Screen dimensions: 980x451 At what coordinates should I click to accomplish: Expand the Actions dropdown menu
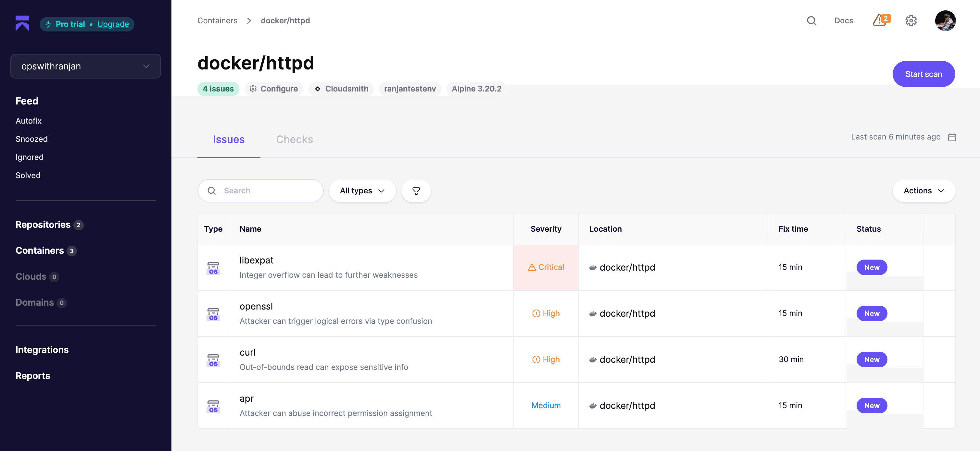[923, 191]
